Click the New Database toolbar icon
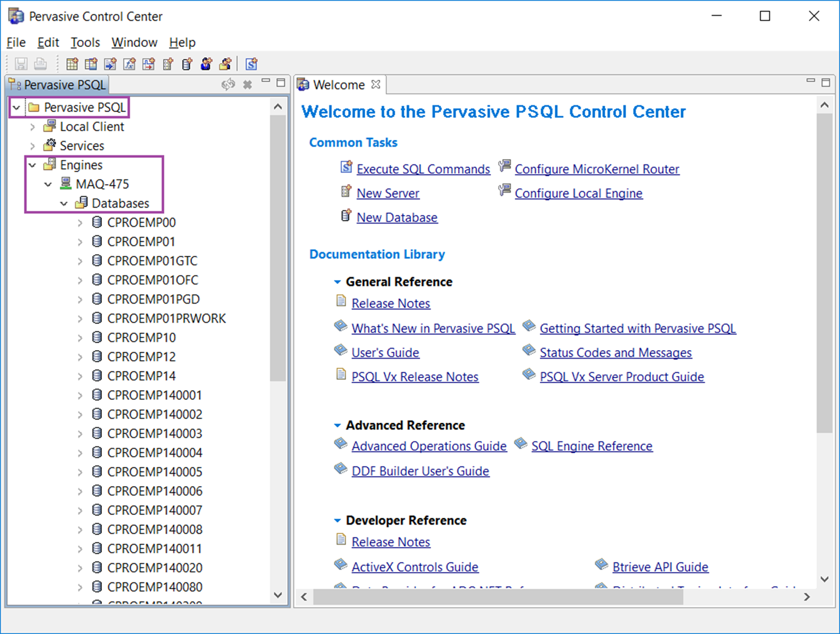 (x=187, y=64)
